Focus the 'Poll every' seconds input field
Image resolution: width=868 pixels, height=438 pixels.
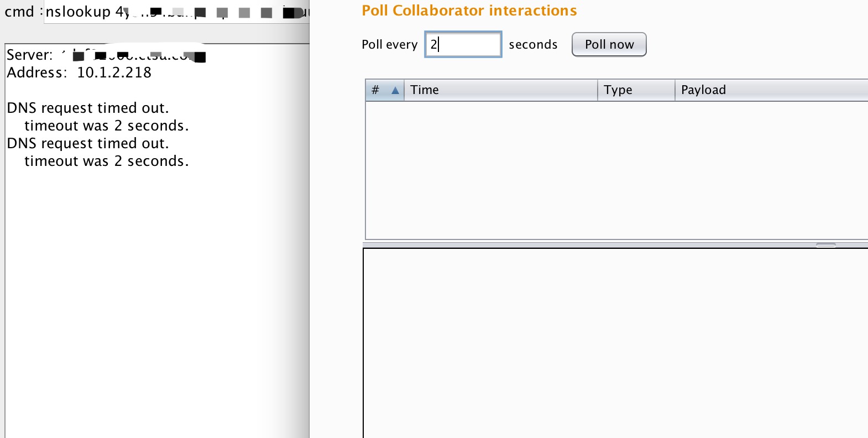click(x=463, y=44)
